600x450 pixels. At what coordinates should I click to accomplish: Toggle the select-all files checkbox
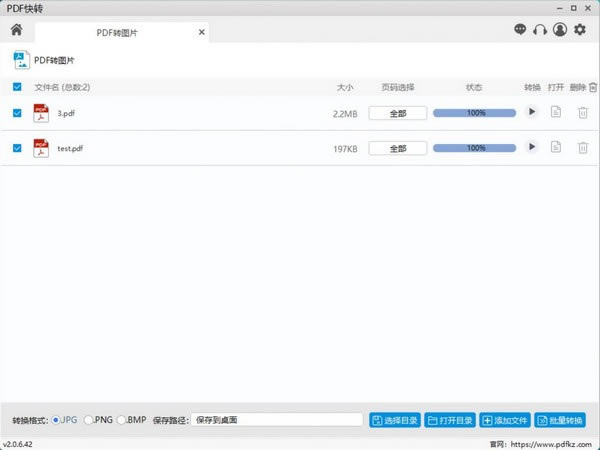pyautogui.click(x=17, y=87)
